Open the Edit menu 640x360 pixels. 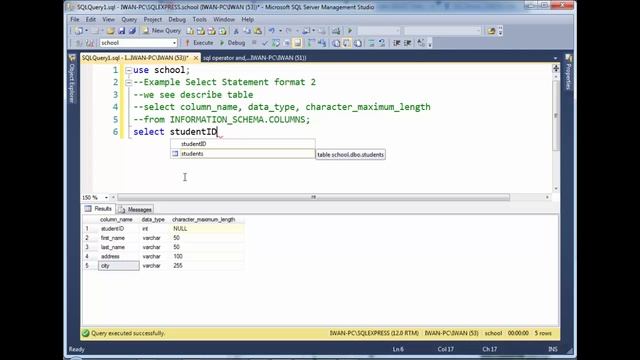(91, 19)
